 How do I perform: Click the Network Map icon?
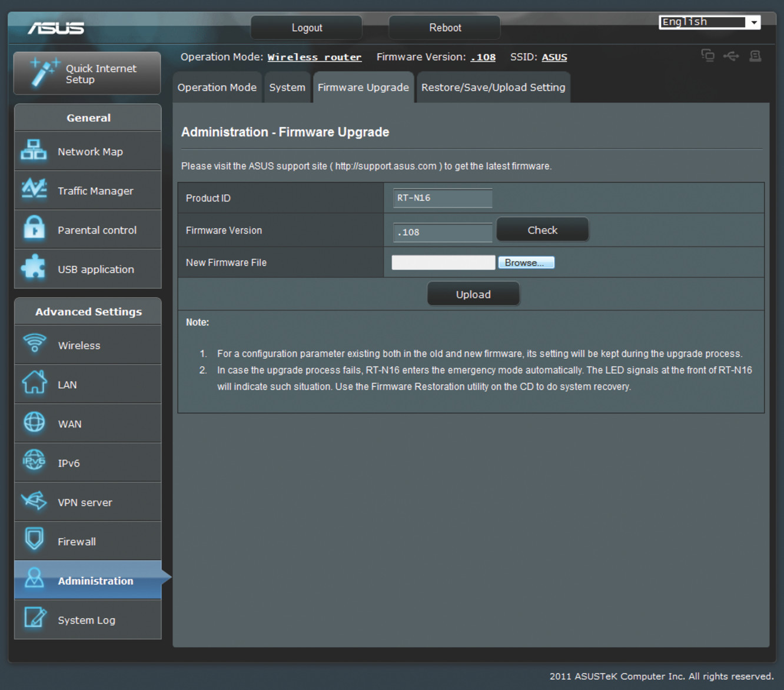(x=34, y=151)
